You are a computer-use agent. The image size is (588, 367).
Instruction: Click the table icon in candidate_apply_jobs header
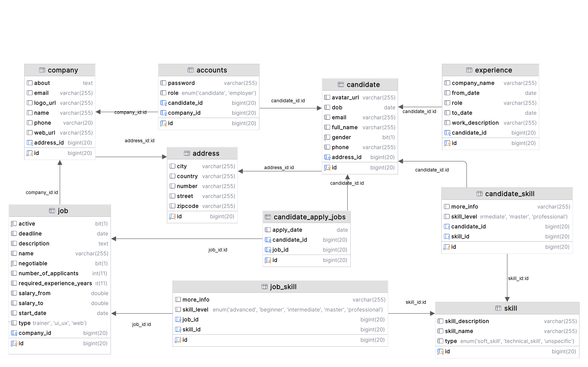[268, 217]
